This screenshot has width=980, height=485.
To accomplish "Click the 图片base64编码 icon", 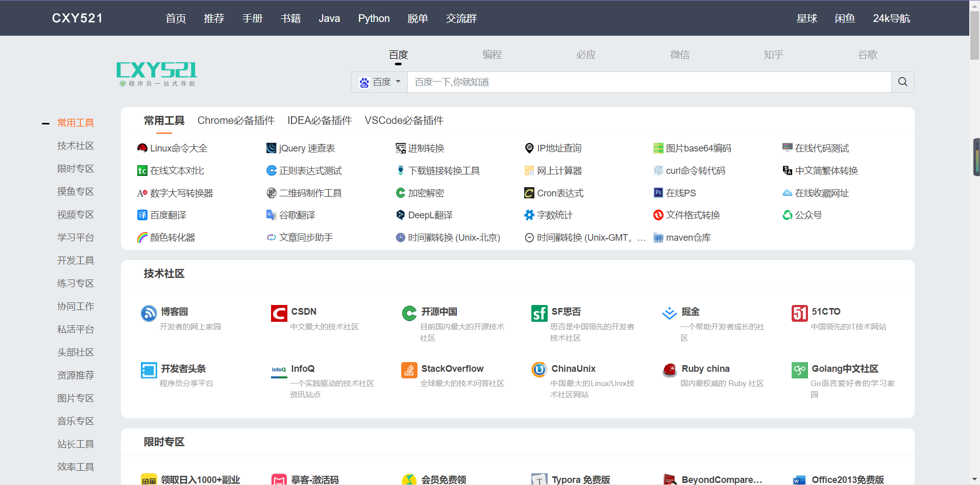I will click(658, 148).
